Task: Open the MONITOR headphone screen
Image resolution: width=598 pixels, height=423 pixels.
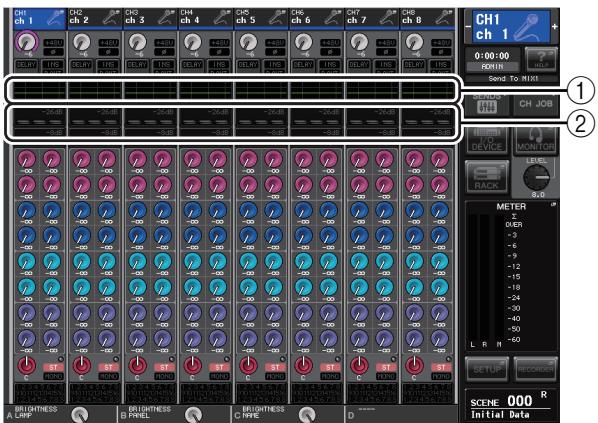Action: (x=536, y=141)
